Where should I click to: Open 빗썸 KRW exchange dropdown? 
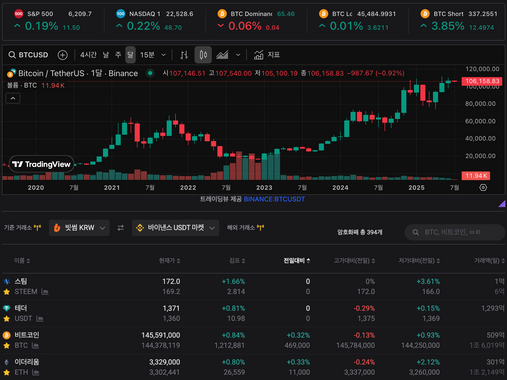point(79,228)
